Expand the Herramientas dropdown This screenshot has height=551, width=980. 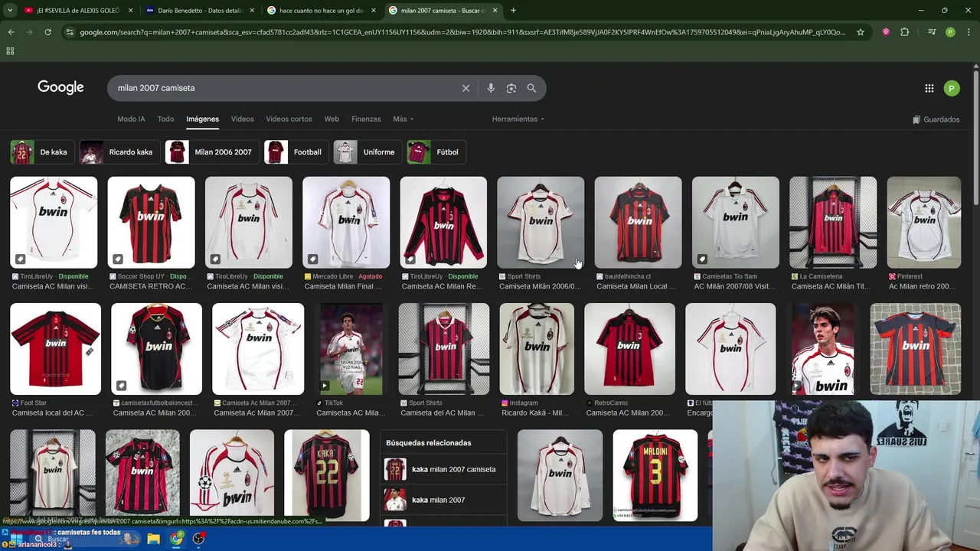pos(518,119)
